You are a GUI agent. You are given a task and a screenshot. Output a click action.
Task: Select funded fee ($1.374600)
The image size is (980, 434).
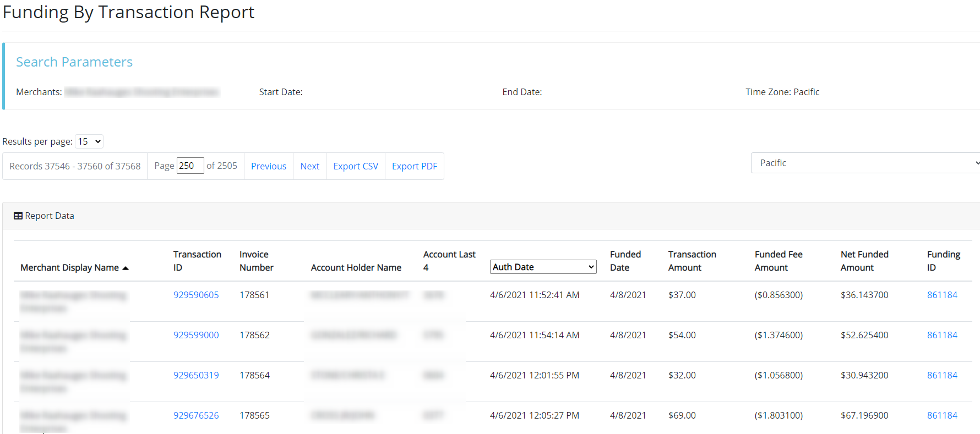778,335
